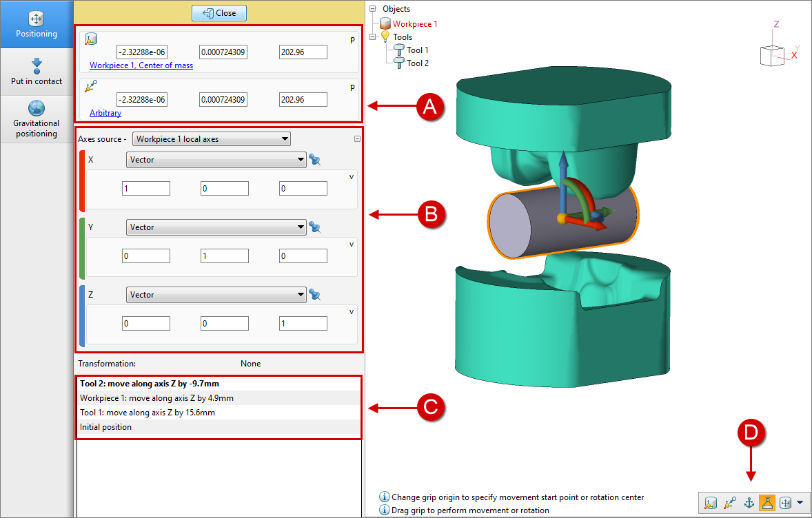The width and height of the screenshot is (812, 518).
Task: Pin the Y axis vector
Action: [x=316, y=227]
